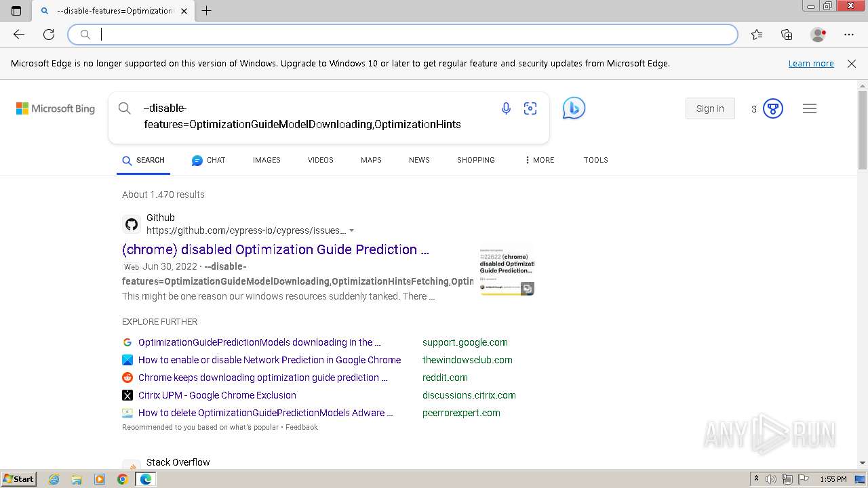Screen dimensions: 868x488
Task: Open 'How to enable or disable Network Prediction' link
Action: coord(269,360)
